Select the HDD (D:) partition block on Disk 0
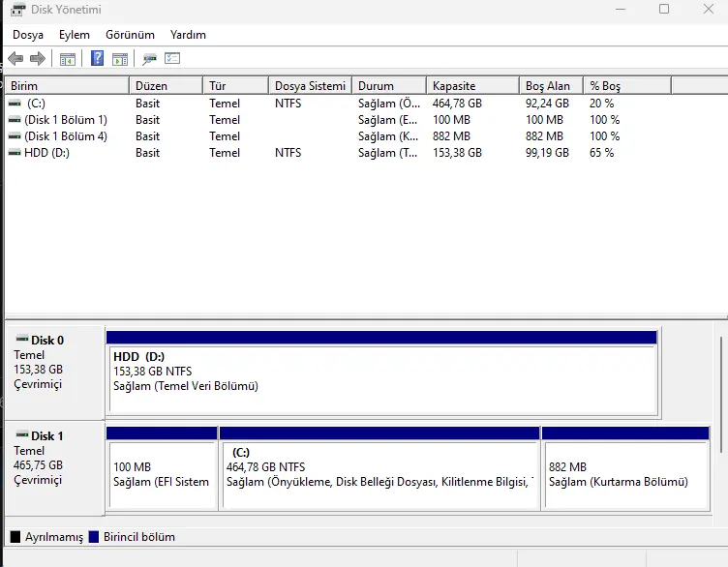Viewport: 728px width, 567px height. click(x=381, y=373)
